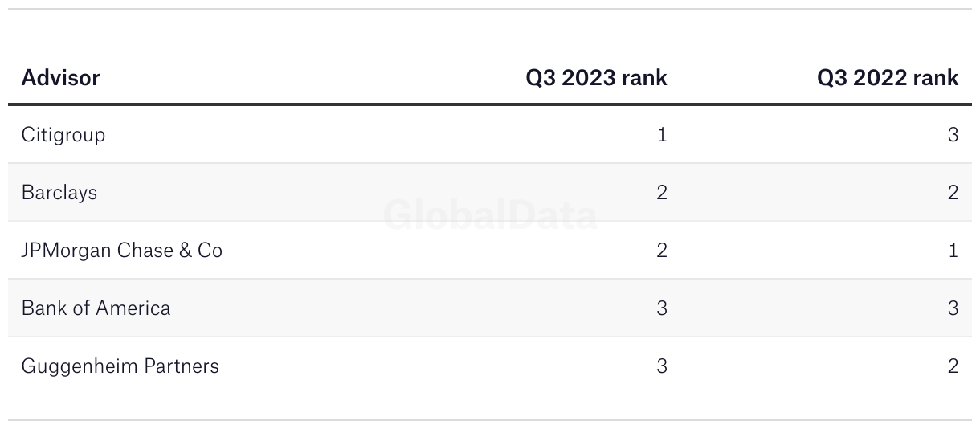Click Citigroup's Q3 2023 rank value
Image resolution: width=980 pixels, height=429 pixels.
(661, 135)
